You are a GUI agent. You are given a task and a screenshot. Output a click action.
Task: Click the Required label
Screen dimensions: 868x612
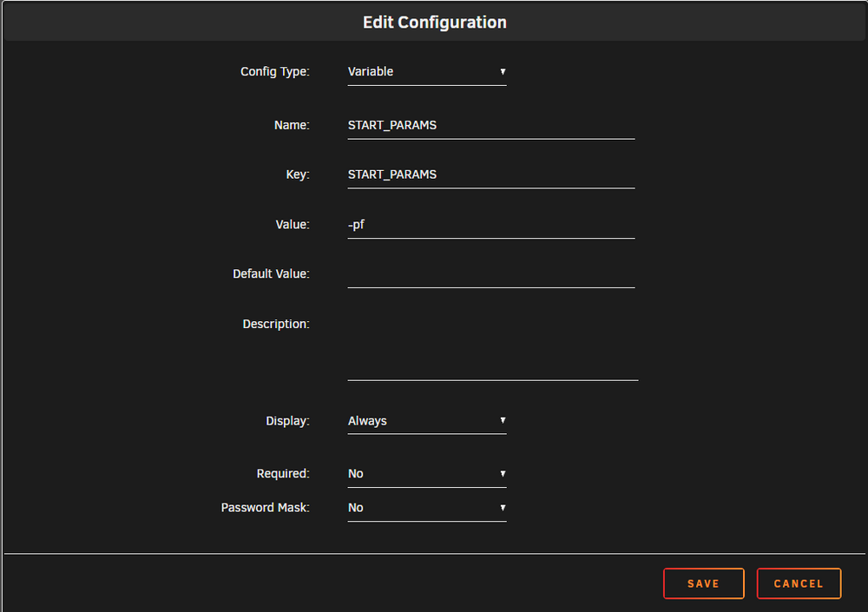(283, 473)
